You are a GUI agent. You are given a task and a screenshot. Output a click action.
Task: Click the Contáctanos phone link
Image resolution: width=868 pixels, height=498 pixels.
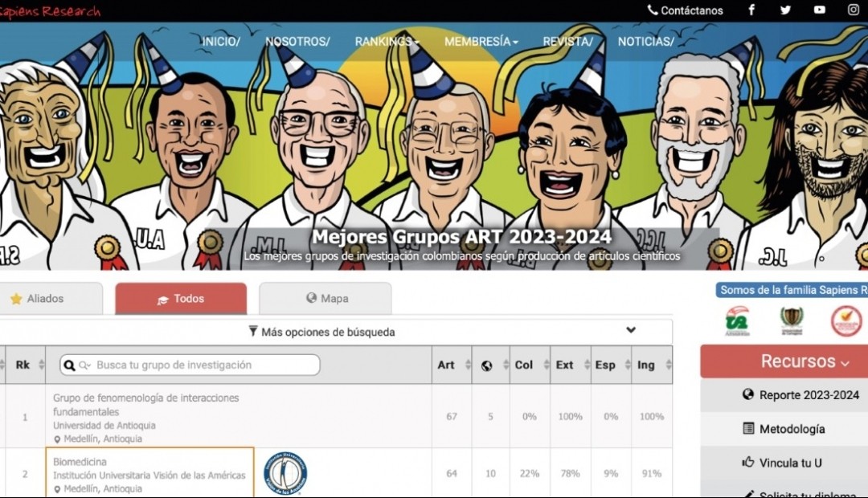click(x=686, y=10)
